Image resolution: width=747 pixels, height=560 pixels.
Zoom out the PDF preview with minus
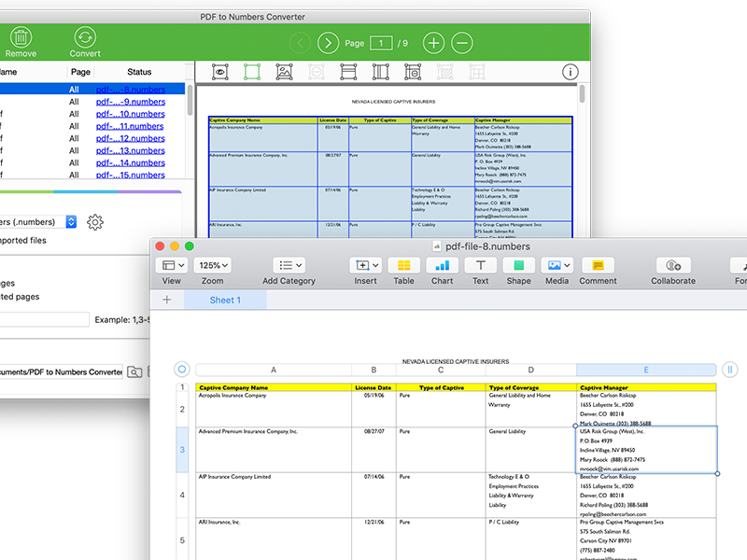point(462,43)
